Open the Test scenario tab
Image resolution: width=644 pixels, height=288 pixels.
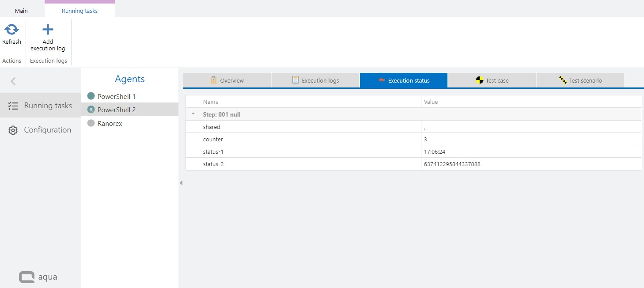coord(580,80)
